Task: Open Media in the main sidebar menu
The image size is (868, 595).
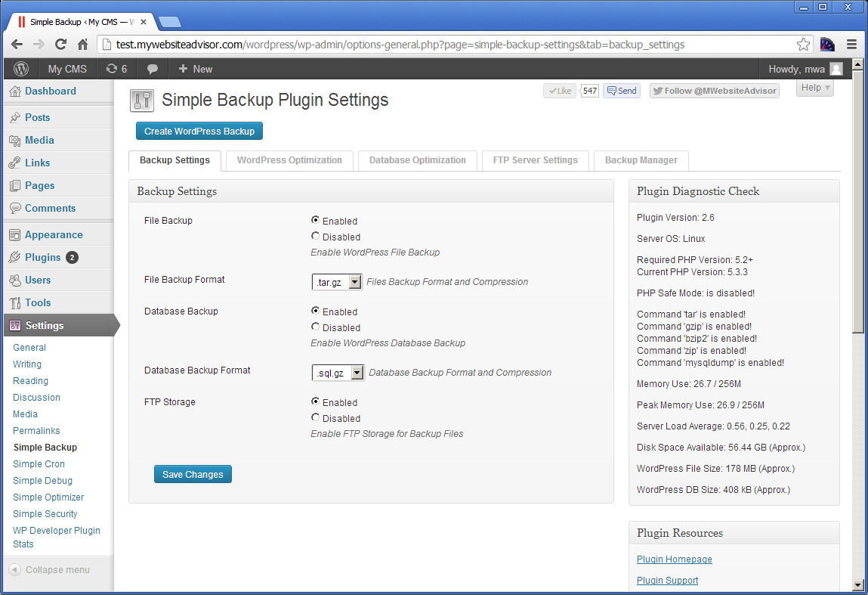Action: pyautogui.click(x=39, y=140)
